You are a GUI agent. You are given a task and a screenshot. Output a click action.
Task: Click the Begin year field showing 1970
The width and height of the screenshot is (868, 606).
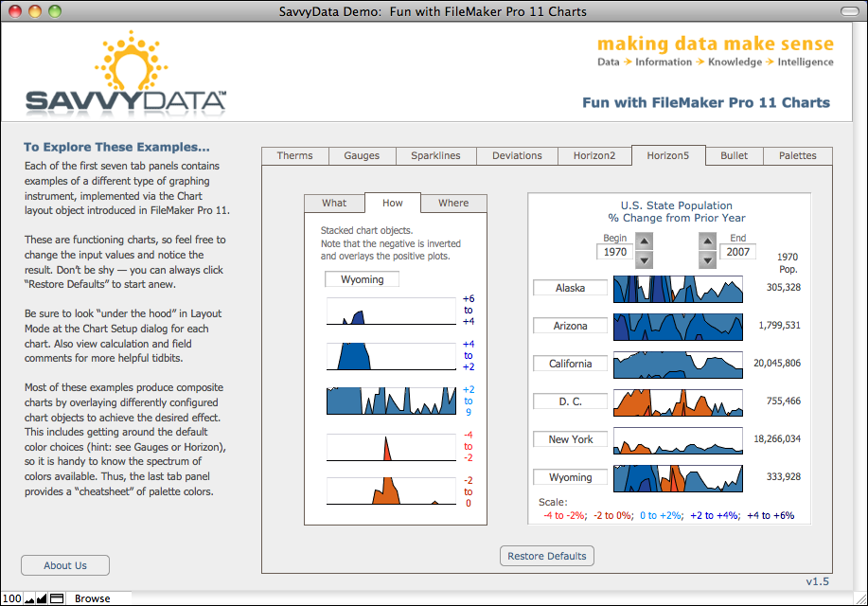click(615, 252)
